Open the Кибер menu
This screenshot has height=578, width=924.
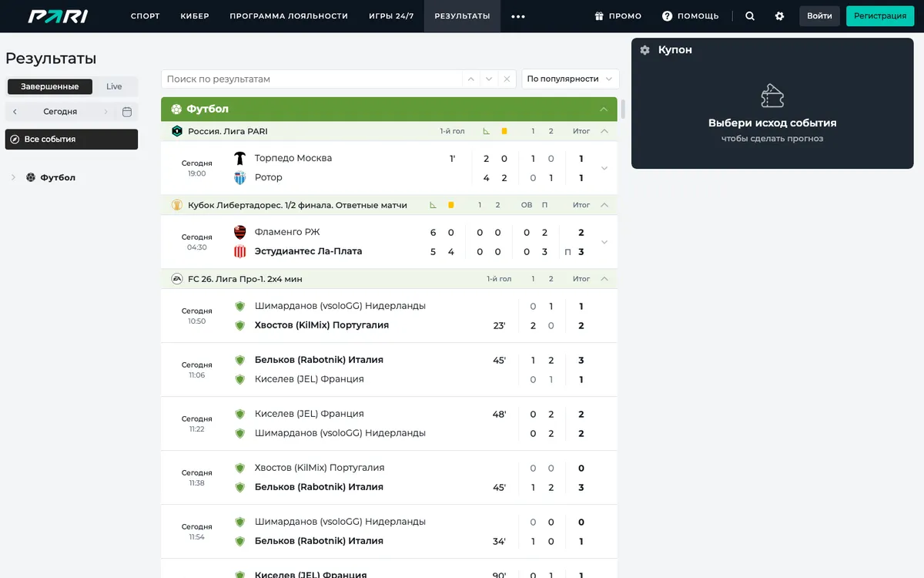coord(195,16)
